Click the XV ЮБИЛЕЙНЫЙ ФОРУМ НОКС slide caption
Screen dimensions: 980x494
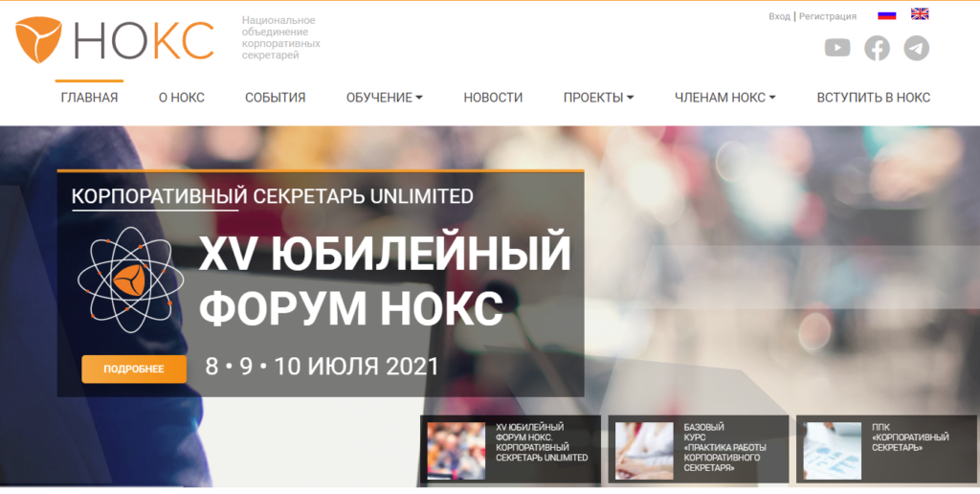pos(542,442)
